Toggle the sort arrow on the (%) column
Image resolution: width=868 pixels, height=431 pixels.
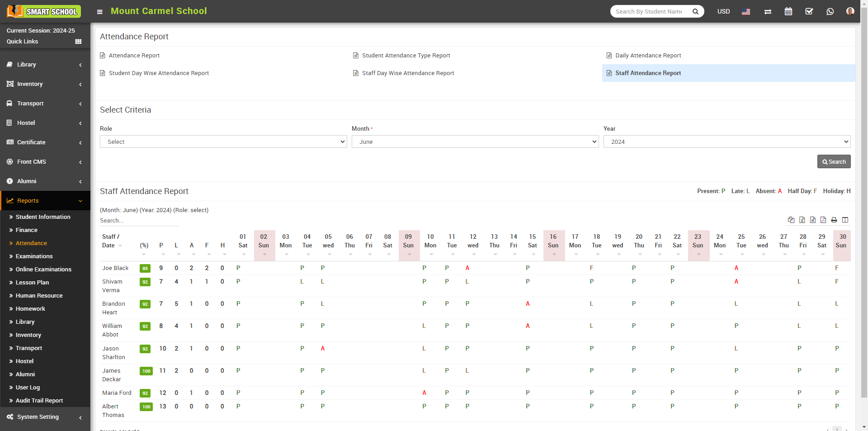[x=144, y=255]
